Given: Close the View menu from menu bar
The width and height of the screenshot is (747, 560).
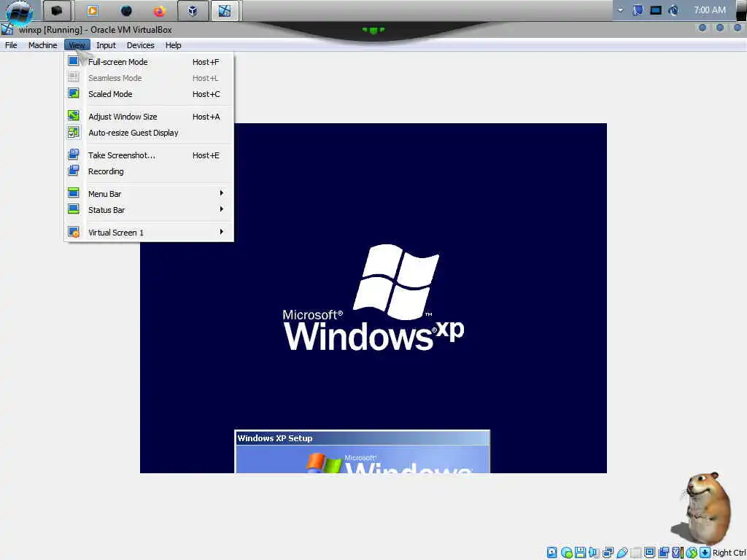Looking at the screenshot, I should pyautogui.click(x=77, y=45).
